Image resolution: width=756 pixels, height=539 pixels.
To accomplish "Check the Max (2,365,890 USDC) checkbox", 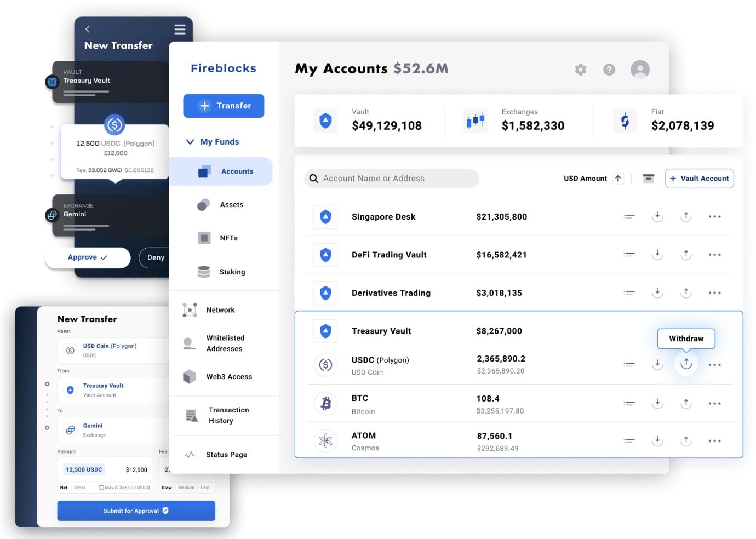I will click(x=101, y=488).
